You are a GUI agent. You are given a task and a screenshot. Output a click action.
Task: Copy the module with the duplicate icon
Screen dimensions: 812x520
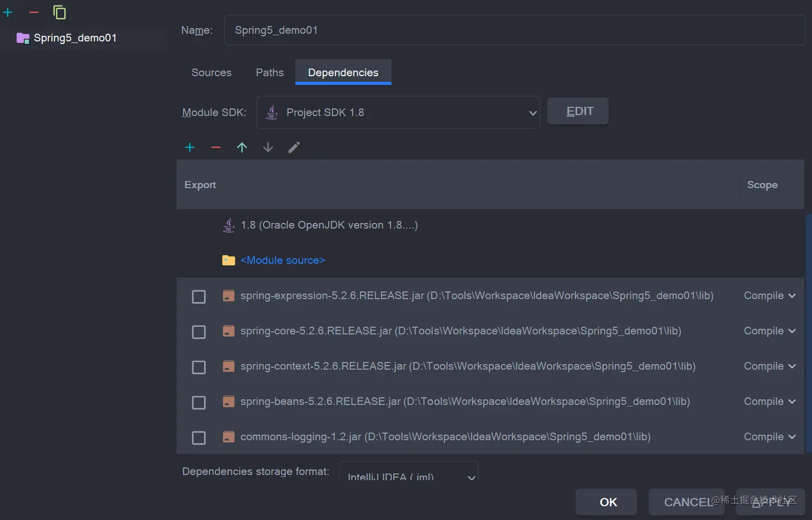click(60, 12)
